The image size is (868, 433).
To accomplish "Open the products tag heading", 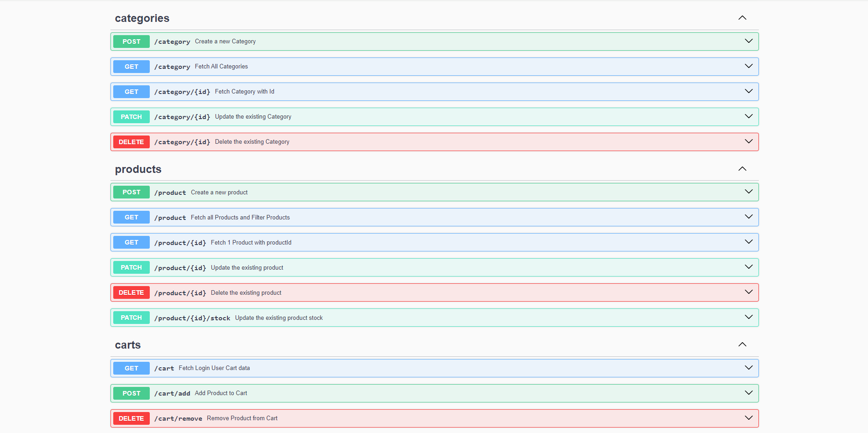I will pos(138,169).
